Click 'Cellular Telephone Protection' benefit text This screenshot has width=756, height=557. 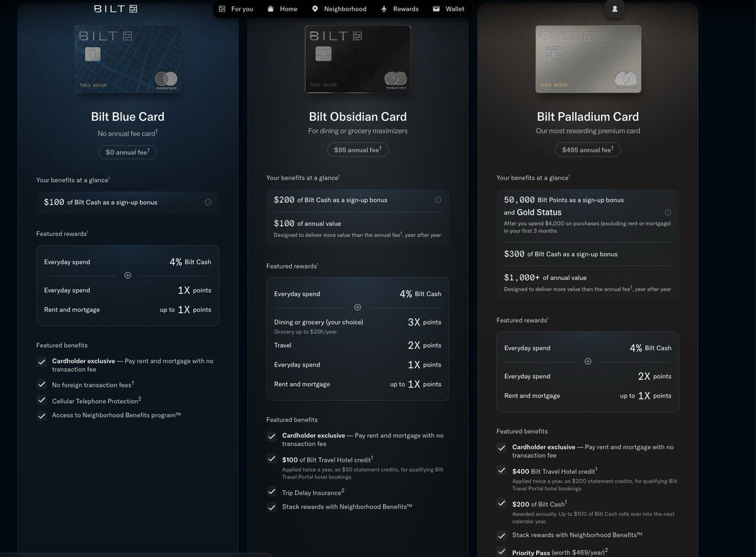(96, 401)
